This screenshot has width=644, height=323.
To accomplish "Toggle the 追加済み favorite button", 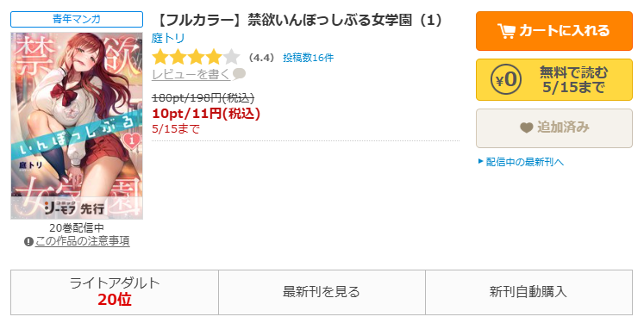I will (x=554, y=128).
